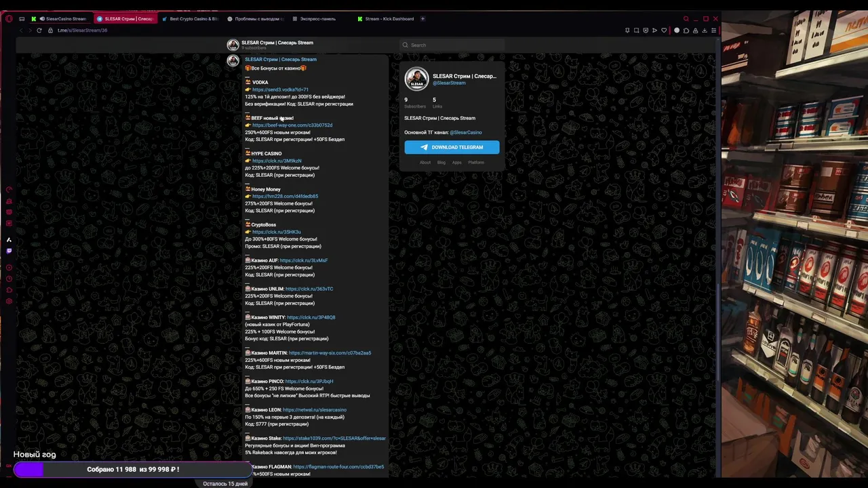Open the Twitch sidebar icon

(9, 251)
